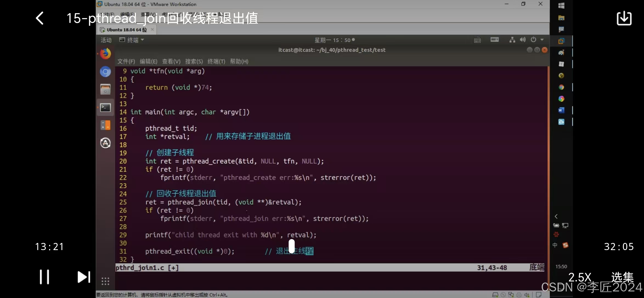Open system power menu arrow
The width and height of the screenshot is (644, 298).
point(542,40)
